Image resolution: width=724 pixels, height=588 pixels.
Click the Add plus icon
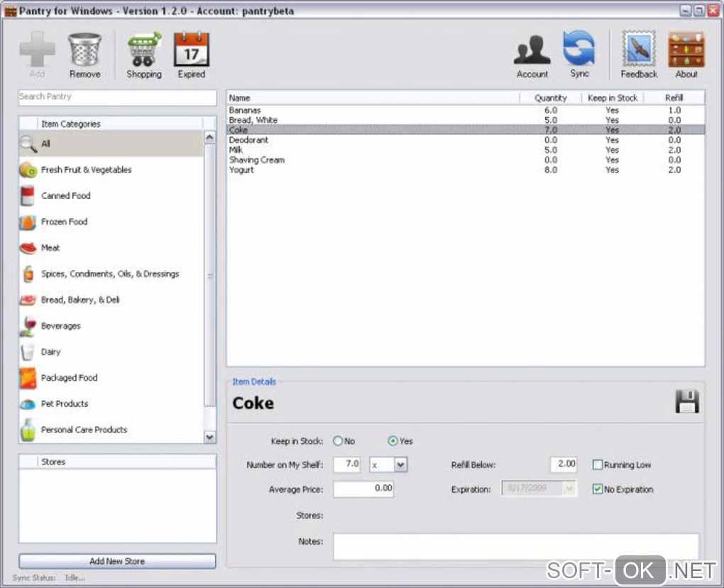pyautogui.click(x=37, y=50)
